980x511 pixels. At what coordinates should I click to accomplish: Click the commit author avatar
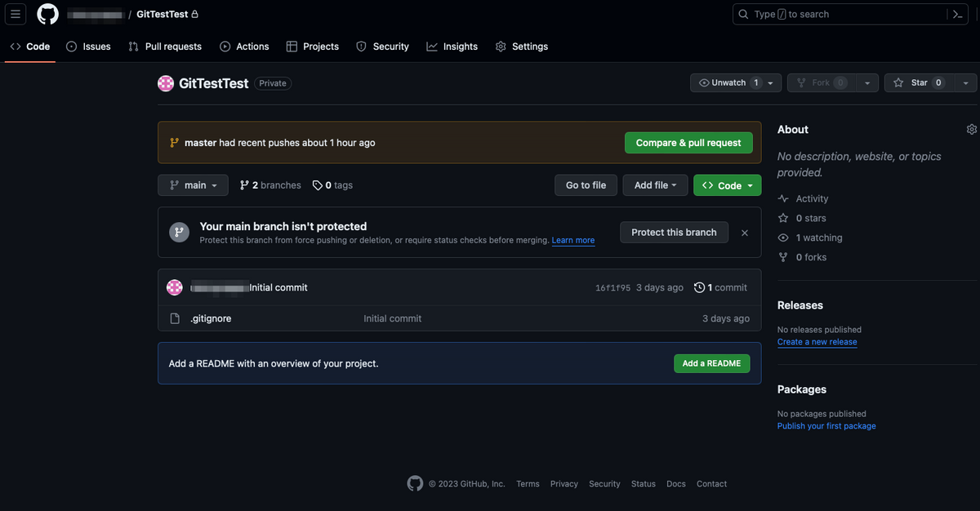174,287
